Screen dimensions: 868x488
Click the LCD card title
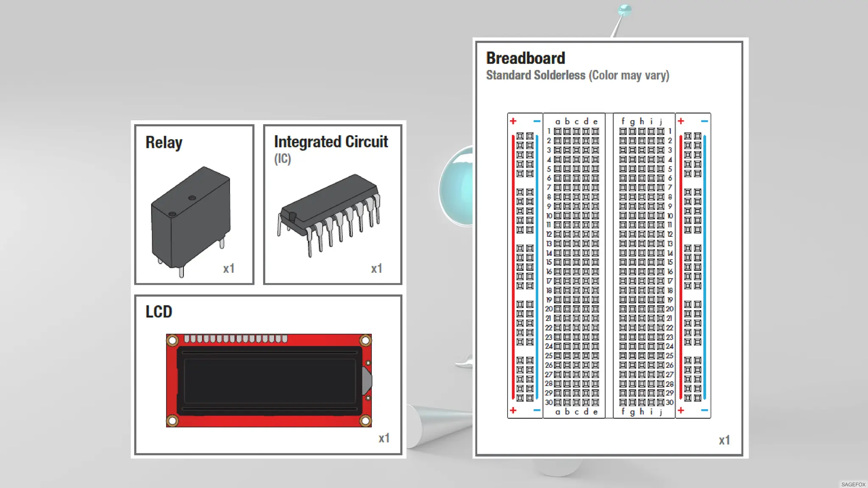click(159, 312)
